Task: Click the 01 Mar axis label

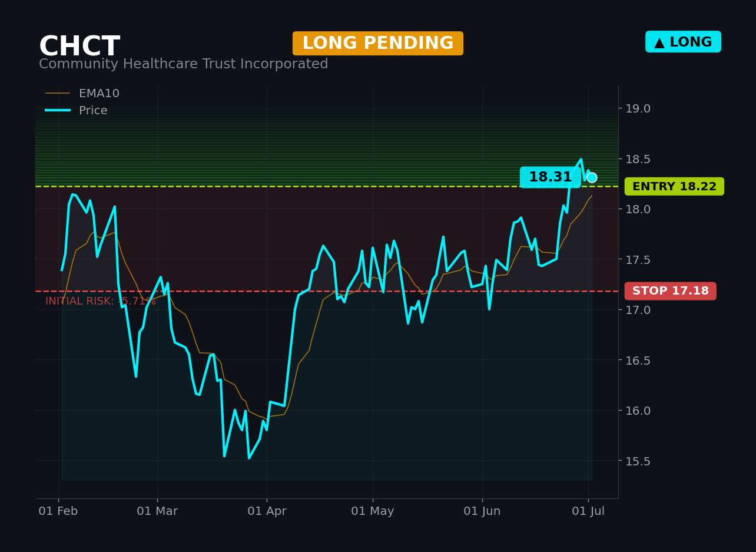Action: 157,511
